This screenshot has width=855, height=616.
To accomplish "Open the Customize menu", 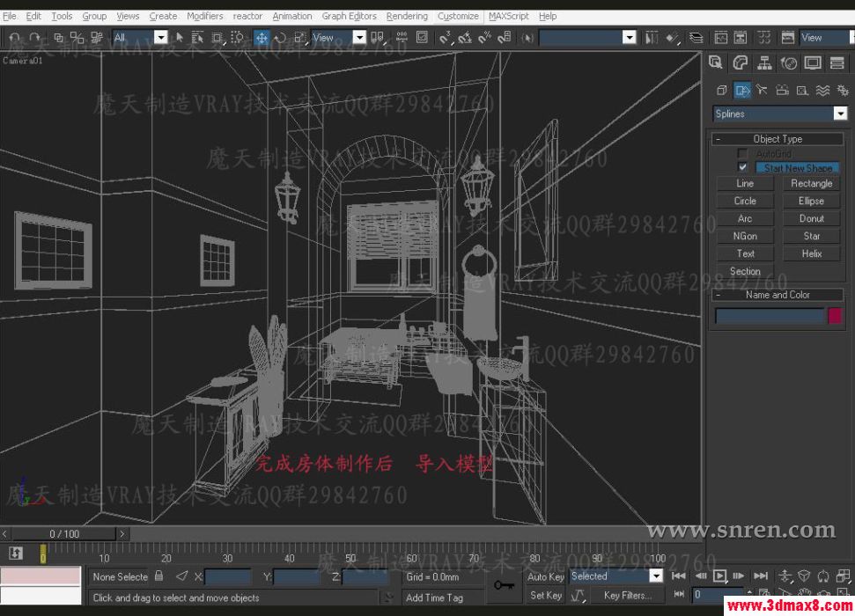I will pyautogui.click(x=458, y=15).
